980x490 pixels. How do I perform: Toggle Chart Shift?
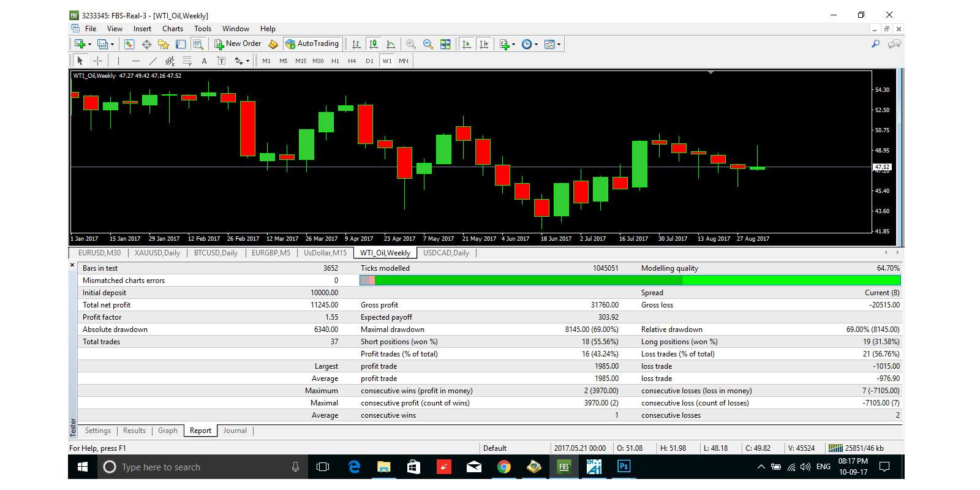point(484,44)
